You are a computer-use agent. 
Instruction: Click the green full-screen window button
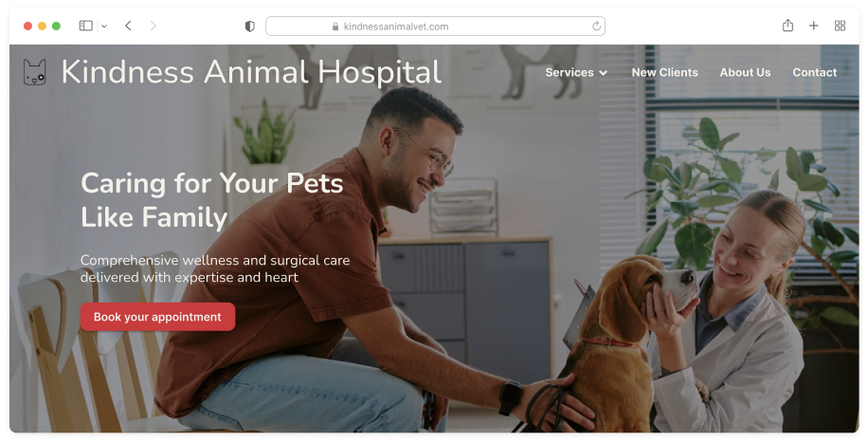coord(56,26)
